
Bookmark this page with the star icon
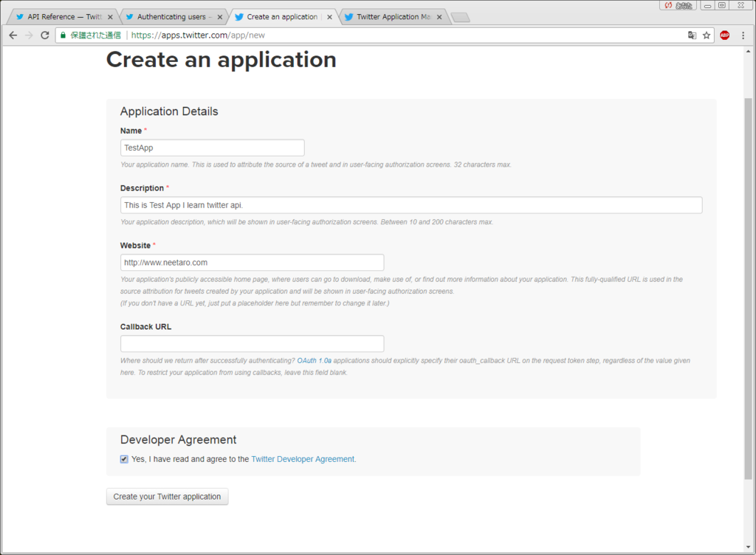(707, 35)
